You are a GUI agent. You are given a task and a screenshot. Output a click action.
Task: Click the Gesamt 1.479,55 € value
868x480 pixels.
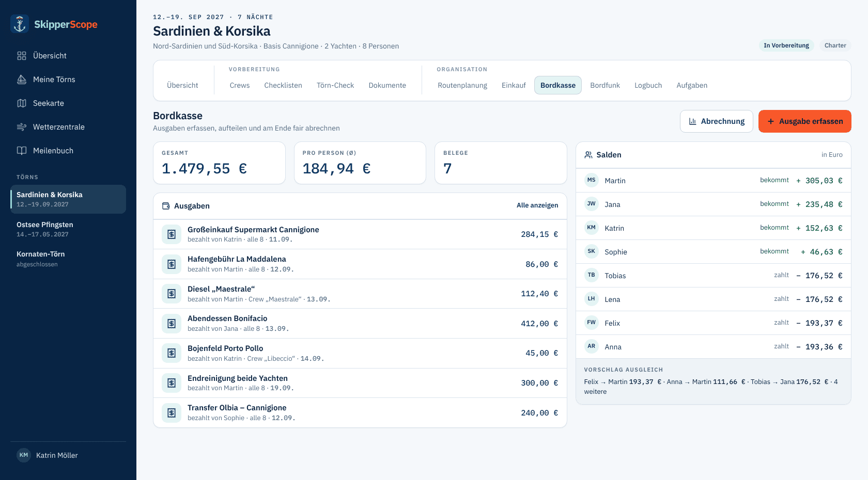205,169
